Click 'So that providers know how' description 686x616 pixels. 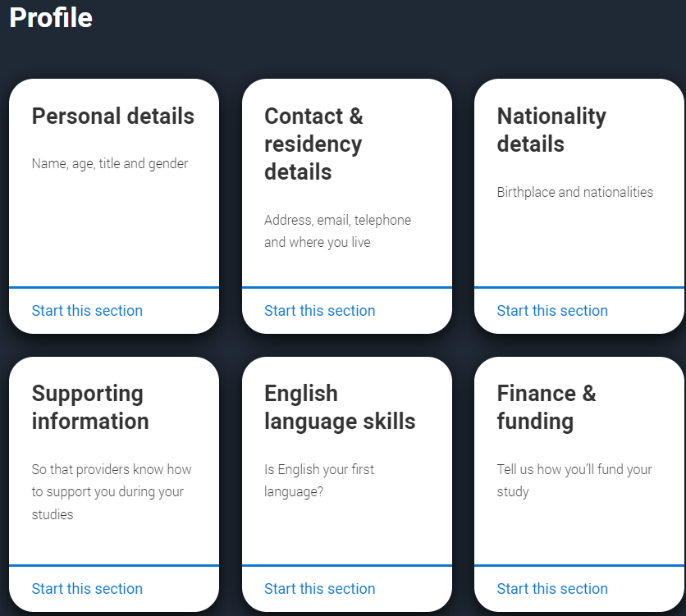(x=112, y=470)
